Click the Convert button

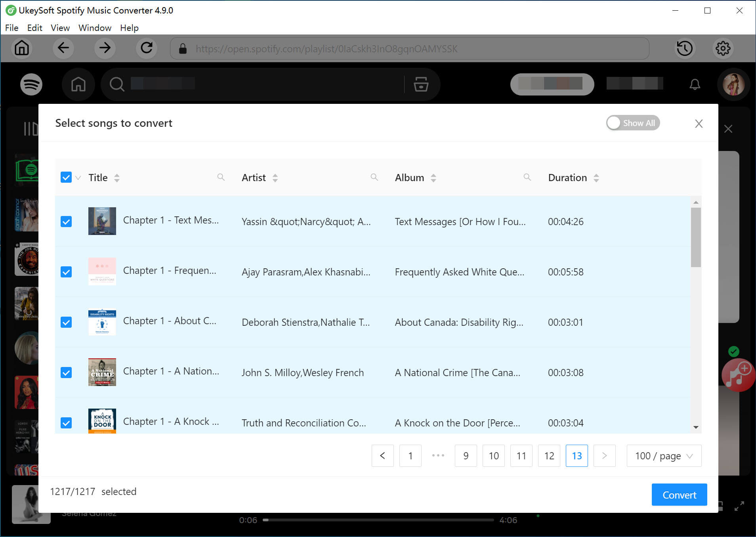pyautogui.click(x=679, y=495)
